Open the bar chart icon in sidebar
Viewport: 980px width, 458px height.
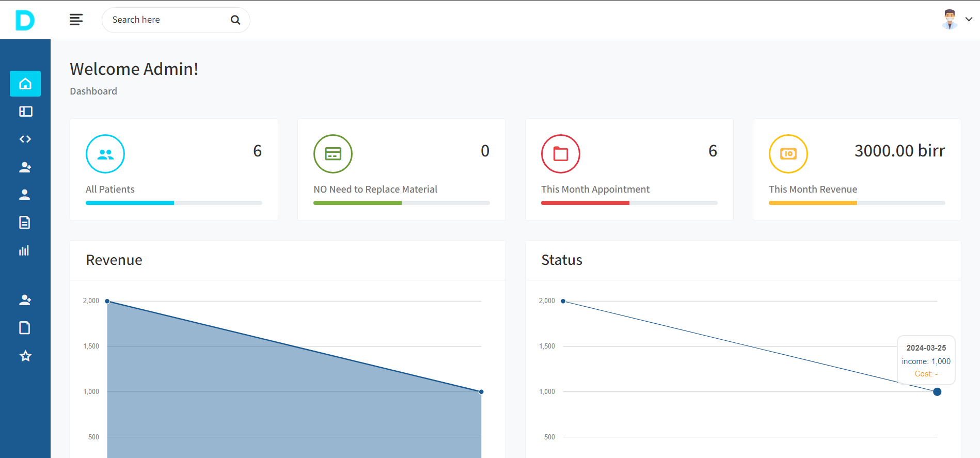tap(24, 250)
